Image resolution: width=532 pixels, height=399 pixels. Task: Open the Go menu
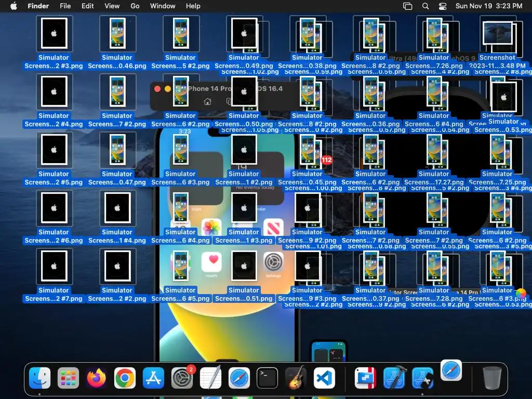pos(135,6)
